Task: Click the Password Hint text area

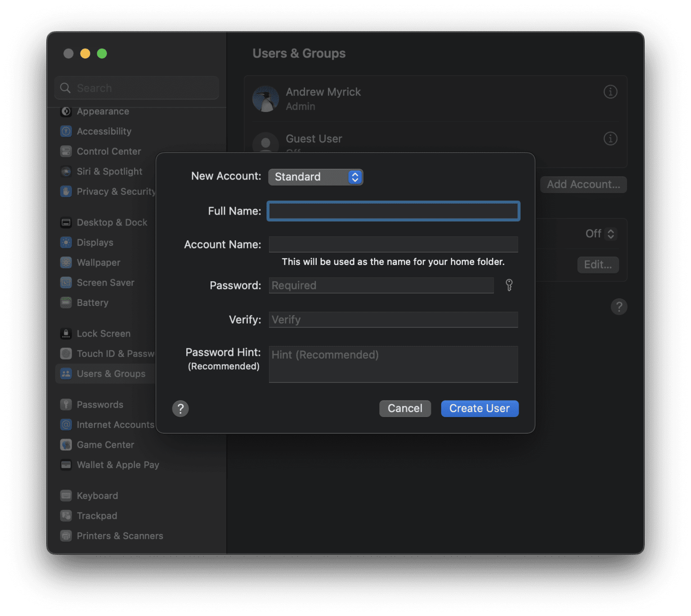Action: click(393, 364)
